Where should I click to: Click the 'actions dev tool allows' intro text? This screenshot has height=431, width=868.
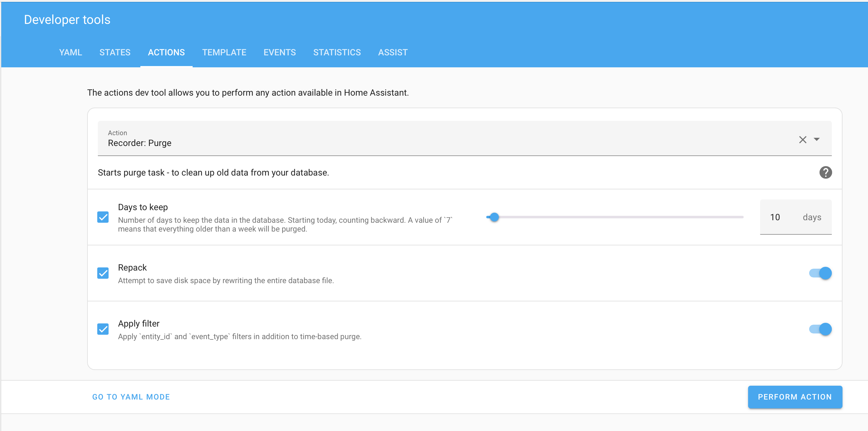pos(248,92)
